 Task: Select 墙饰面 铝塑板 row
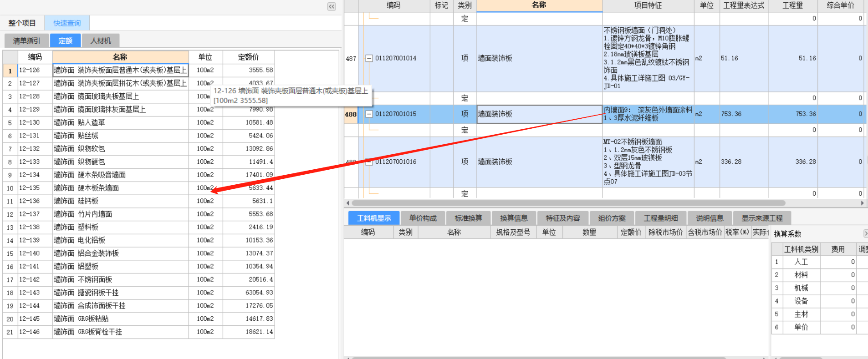pyautogui.click(x=138, y=266)
